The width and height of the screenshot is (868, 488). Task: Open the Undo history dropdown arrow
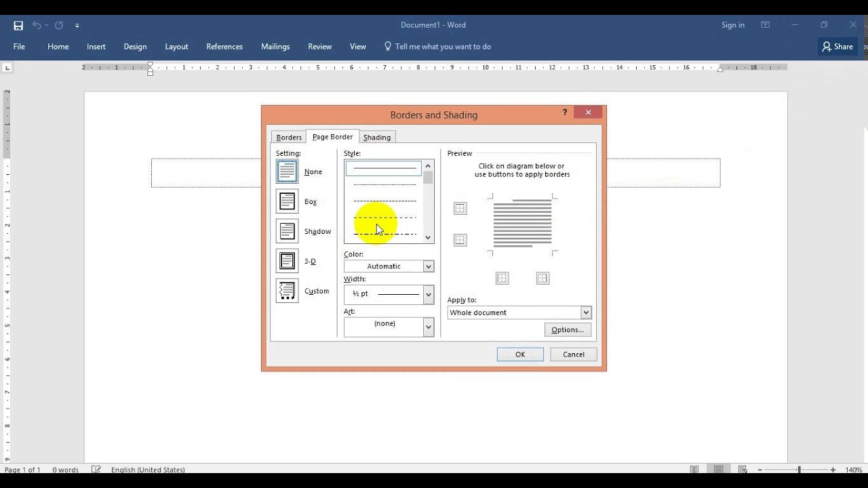[x=46, y=26]
